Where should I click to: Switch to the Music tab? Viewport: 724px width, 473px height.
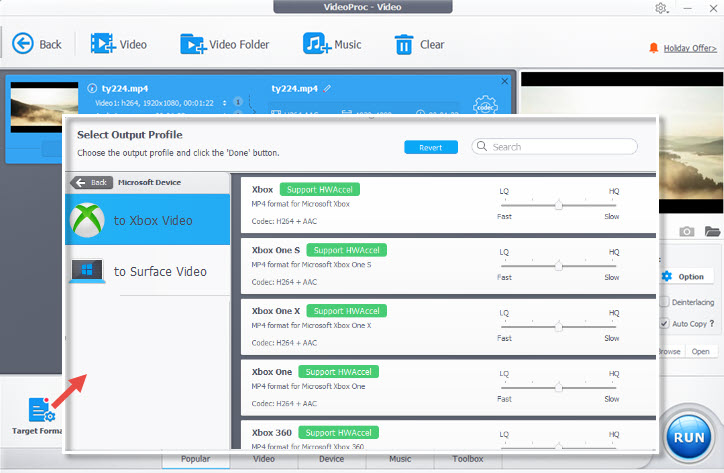(x=400, y=459)
